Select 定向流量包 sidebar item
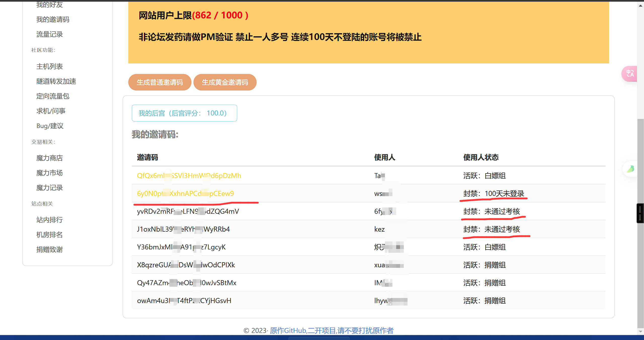Screen dimensions: 644x340 click(x=53, y=96)
